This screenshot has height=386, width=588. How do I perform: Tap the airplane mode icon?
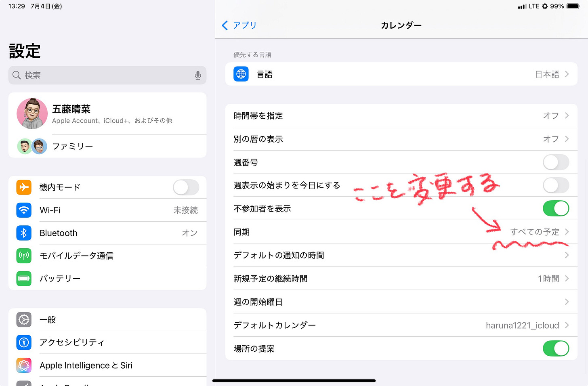(24, 187)
